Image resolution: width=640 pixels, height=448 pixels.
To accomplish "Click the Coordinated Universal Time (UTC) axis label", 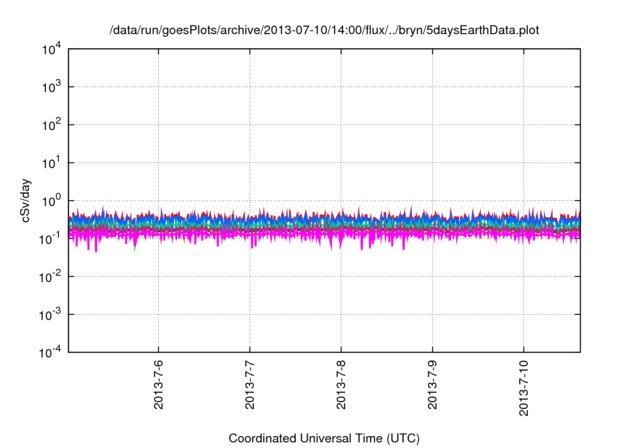I will pyautogui.click(x=324, y=438).
